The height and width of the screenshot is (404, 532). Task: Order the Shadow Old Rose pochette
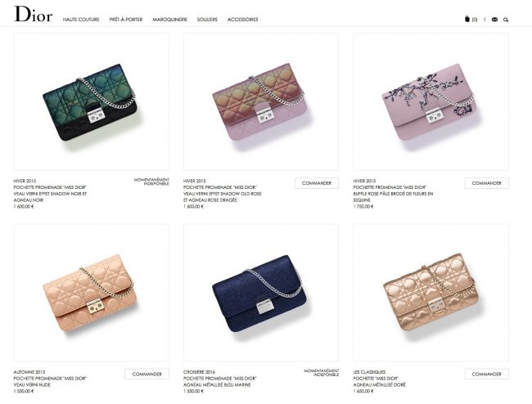point(317,183)
